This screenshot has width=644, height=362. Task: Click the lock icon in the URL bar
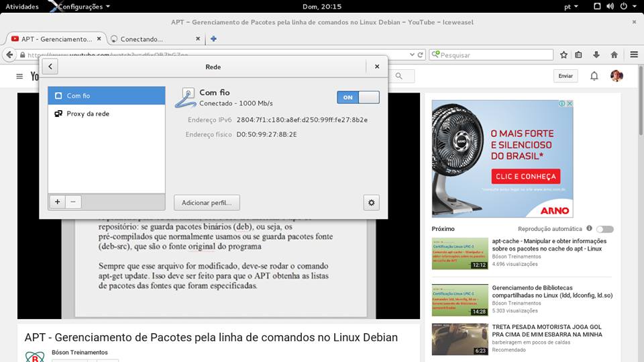coord(23,55)
